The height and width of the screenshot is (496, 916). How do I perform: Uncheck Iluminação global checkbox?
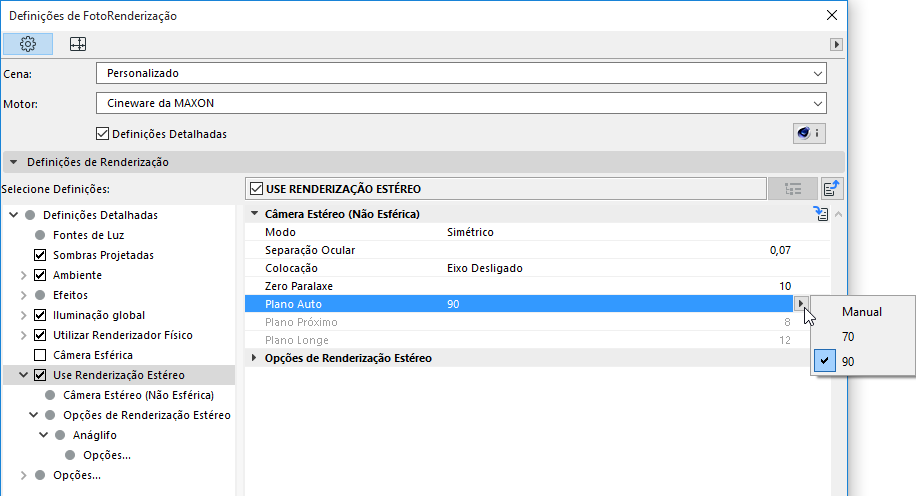click(40, 315)
